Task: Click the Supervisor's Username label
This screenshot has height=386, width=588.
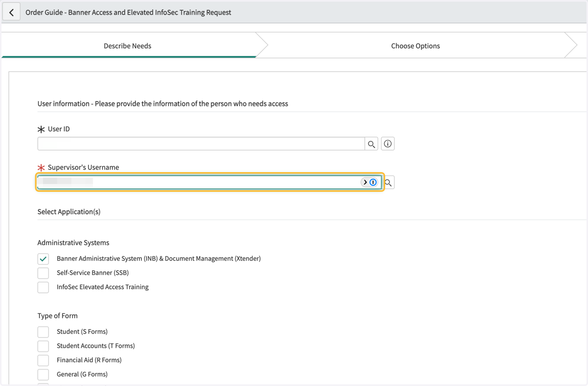Action: point(83,167)
